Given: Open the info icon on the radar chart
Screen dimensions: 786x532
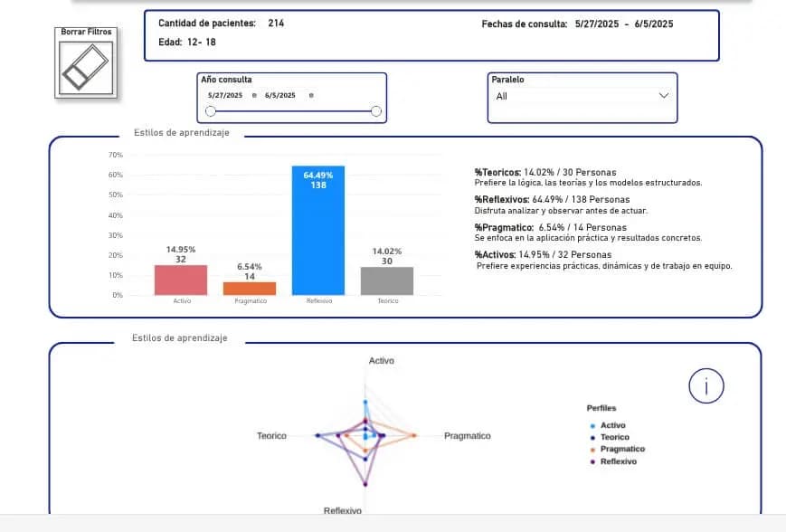Looking at the screenshot, I should [x=706, y=385].
